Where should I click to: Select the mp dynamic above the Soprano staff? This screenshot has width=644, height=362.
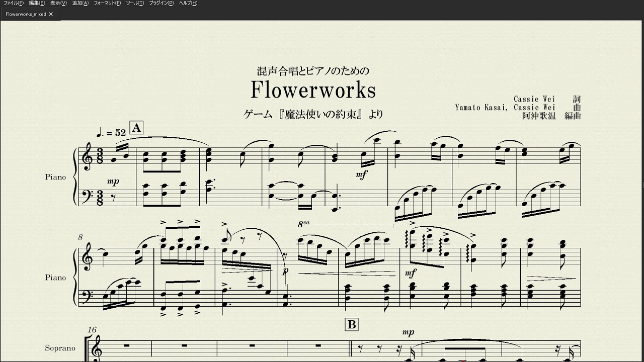pos(408,332)
